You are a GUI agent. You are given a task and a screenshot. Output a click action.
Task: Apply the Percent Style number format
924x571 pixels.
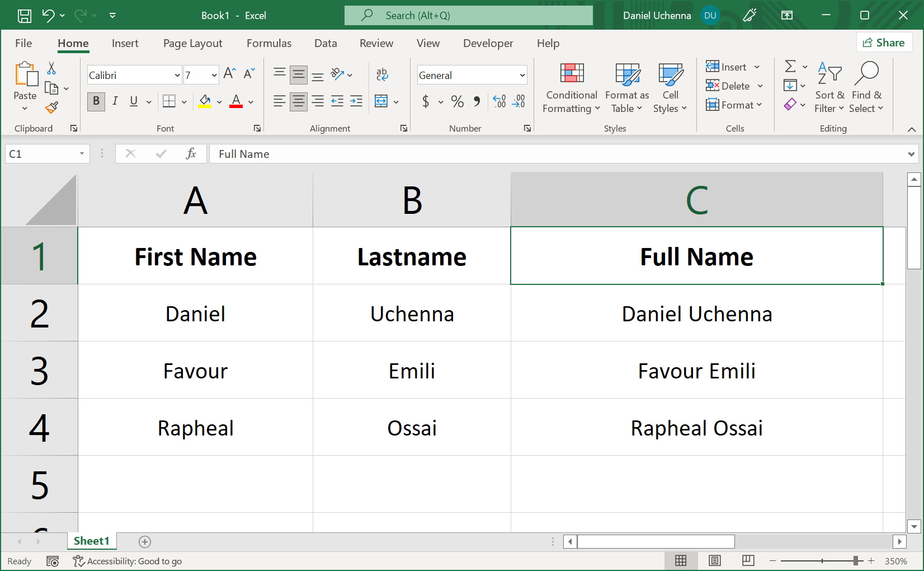tap(457, 101)
